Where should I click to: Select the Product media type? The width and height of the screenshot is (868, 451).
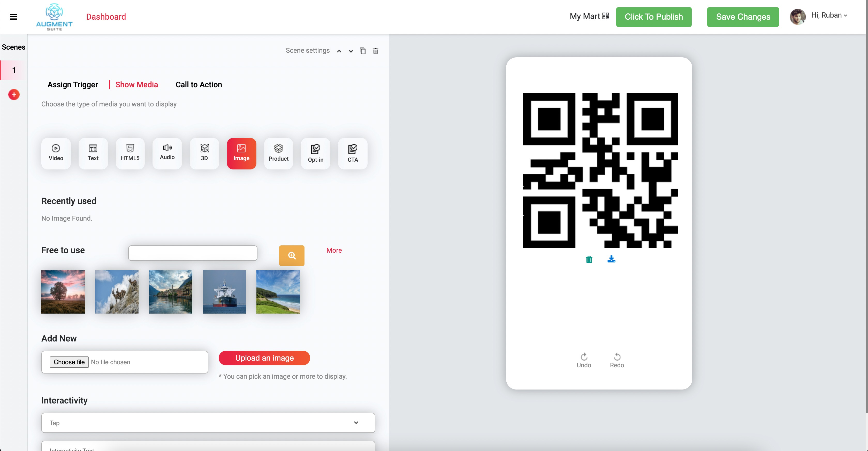(278, 153)
